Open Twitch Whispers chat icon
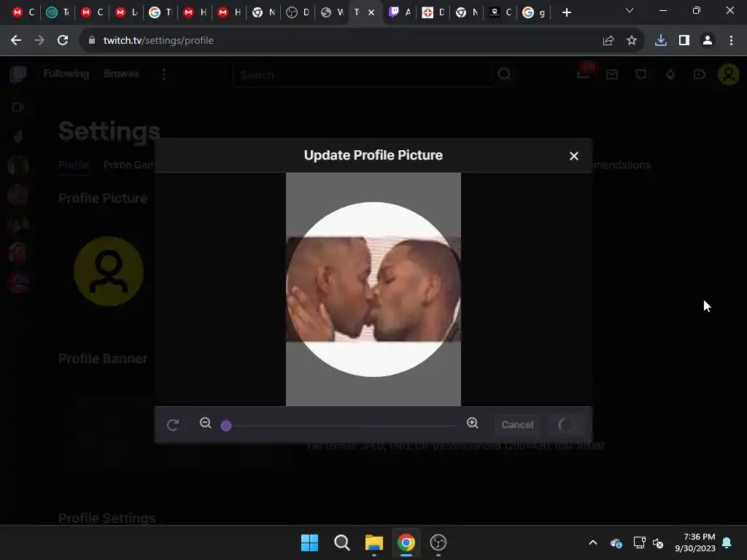The image size is (747, 560). click(x=641, y=74)
